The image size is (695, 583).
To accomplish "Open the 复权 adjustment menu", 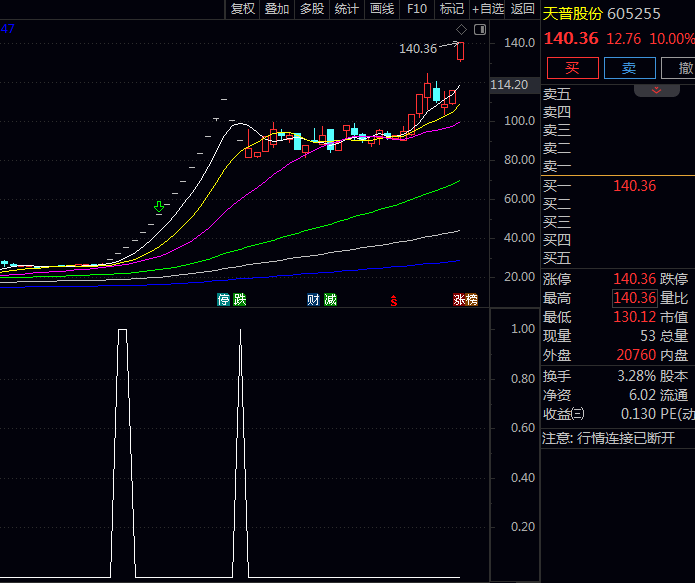I will (243, 9).
